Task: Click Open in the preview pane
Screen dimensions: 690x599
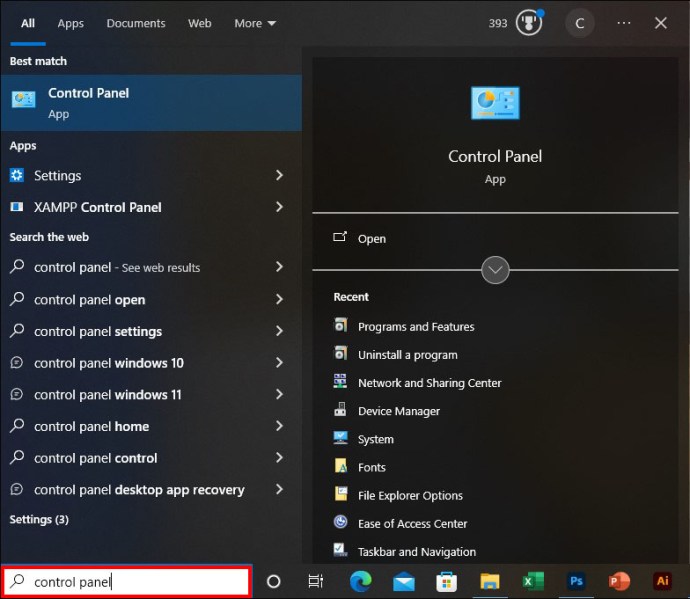Action: [x=371, y=239]
